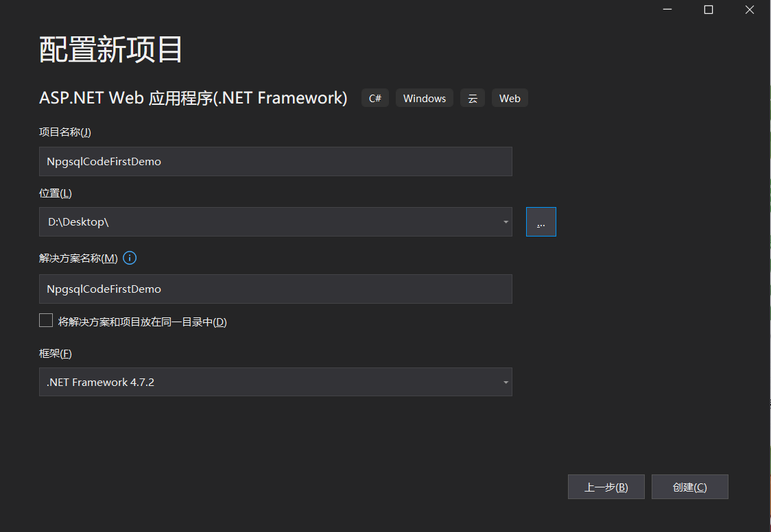The height and width of the screenshot is (532, 771).
Task: Click the 上一步(B) back button
Action: 606,487
